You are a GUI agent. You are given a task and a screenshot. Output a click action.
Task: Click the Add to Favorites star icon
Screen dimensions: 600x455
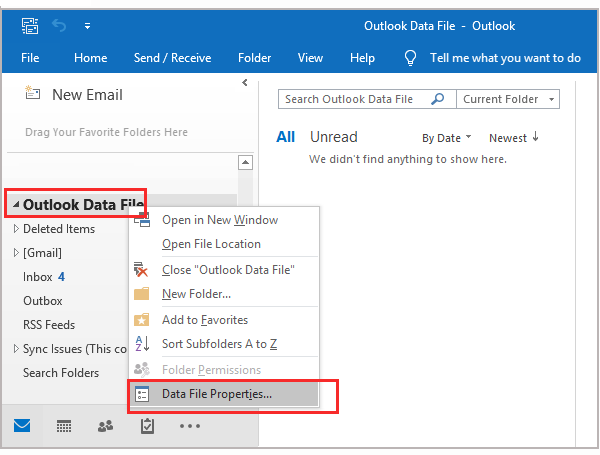pyautogui.click(x=142, y=320)
